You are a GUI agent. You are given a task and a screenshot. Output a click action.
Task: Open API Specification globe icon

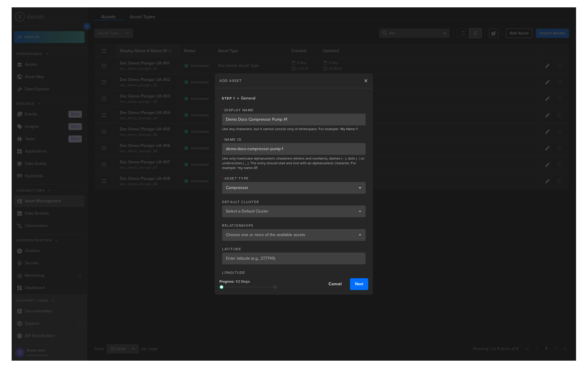click(20, 336)
